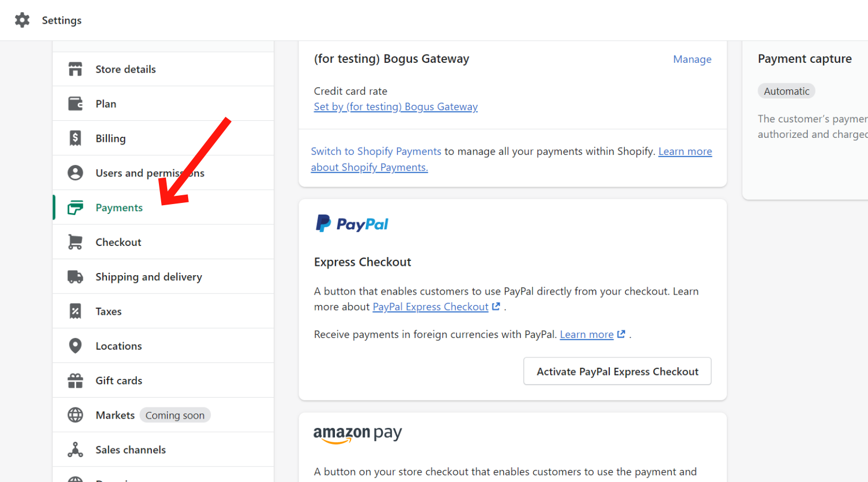Image resolution: width=868 pixels, height=482 pixels.
Task: Click the Users and permissions person icon
Action: 76,172
